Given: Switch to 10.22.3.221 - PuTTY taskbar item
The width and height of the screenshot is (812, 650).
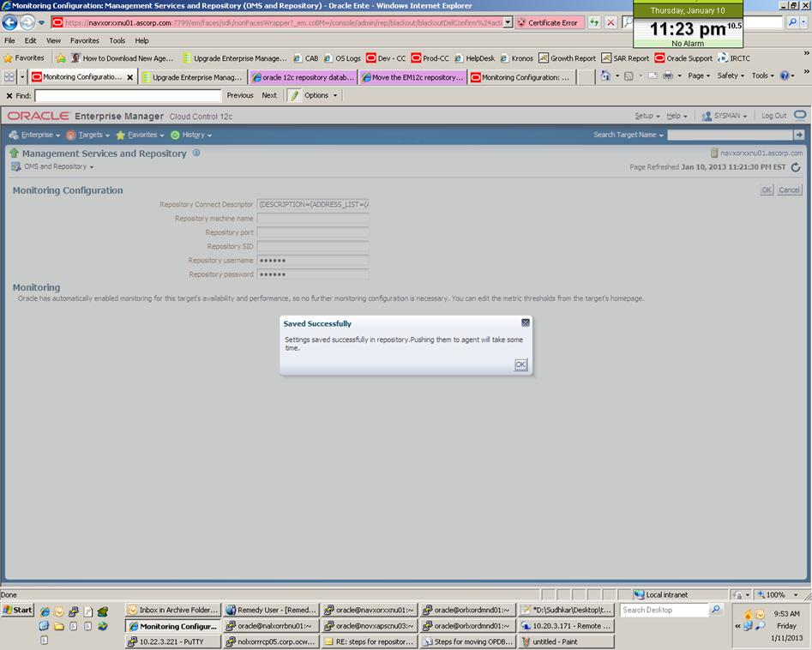Looking at the screenshot, I should pyautogui.click(x=172, y=641).
